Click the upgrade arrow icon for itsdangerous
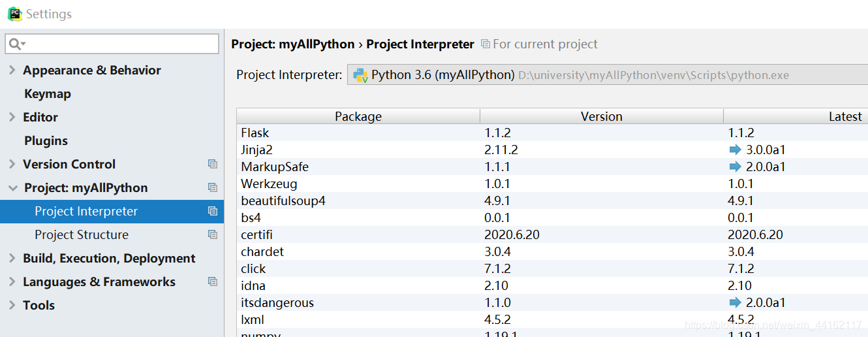The height and width of the screenshot is (337, 868). tap(736, 302)
